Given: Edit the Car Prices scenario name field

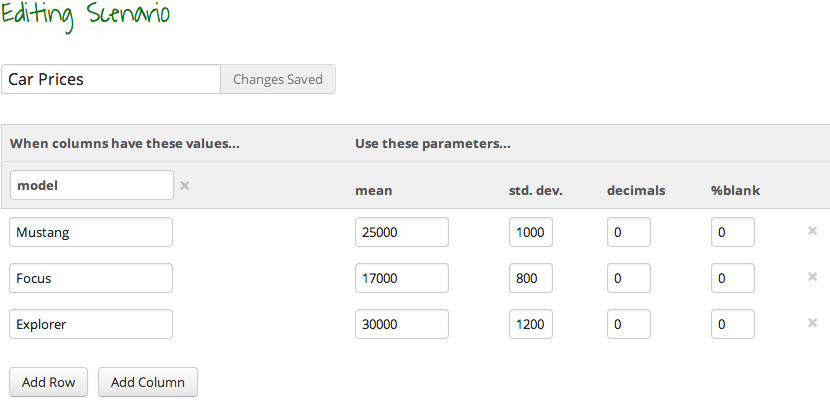Looking at the screenshot, I should tap(111, 79).
